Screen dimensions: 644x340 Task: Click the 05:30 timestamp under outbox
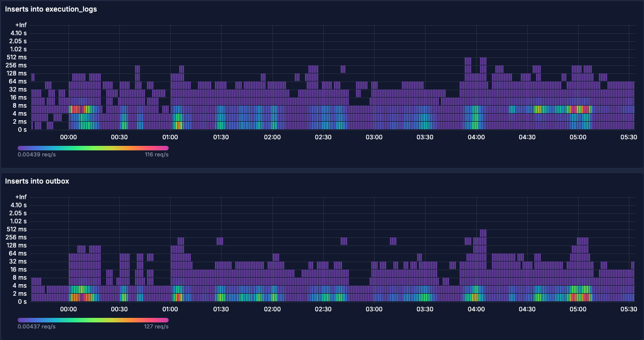click(629, 308)
